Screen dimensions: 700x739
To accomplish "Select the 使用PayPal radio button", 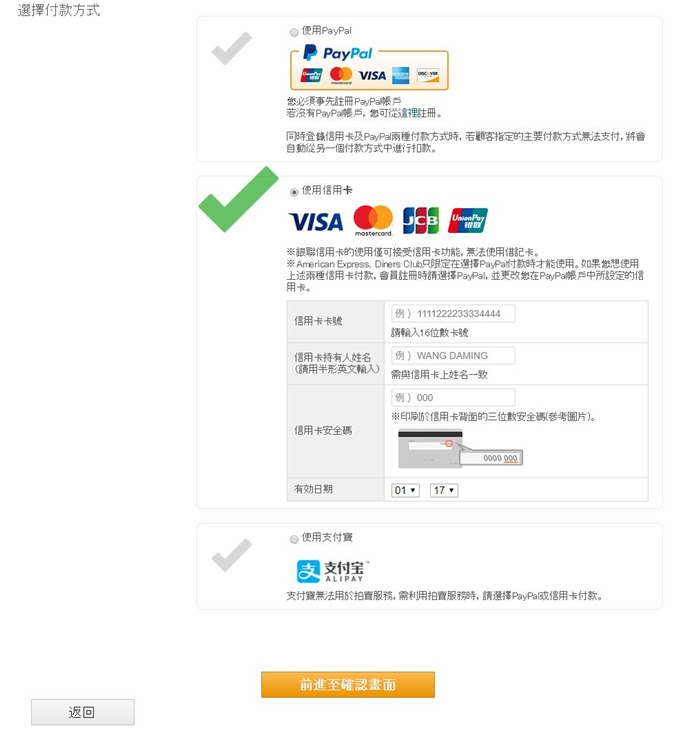I will [294, 33].
